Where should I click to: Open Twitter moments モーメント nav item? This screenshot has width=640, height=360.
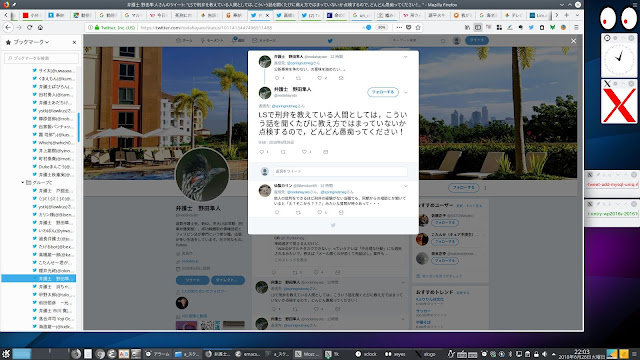(212, 40)
